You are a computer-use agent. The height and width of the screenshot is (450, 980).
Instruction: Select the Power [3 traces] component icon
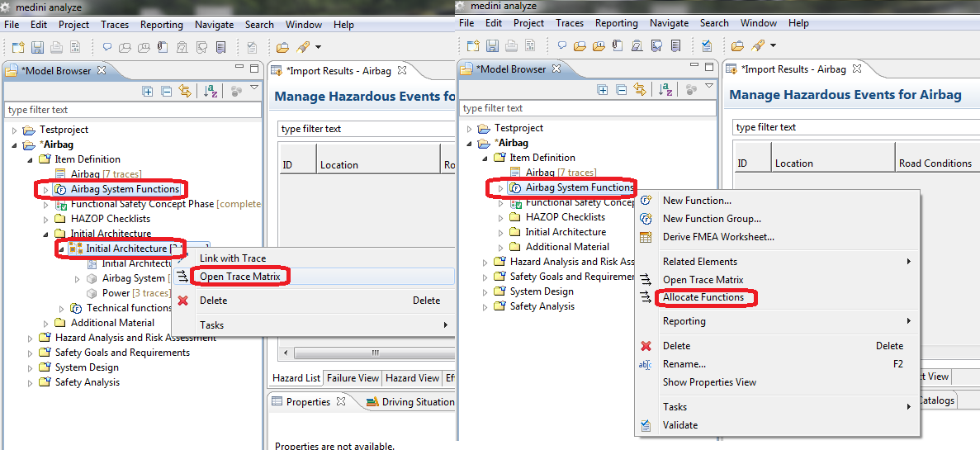tap(92, 293)
